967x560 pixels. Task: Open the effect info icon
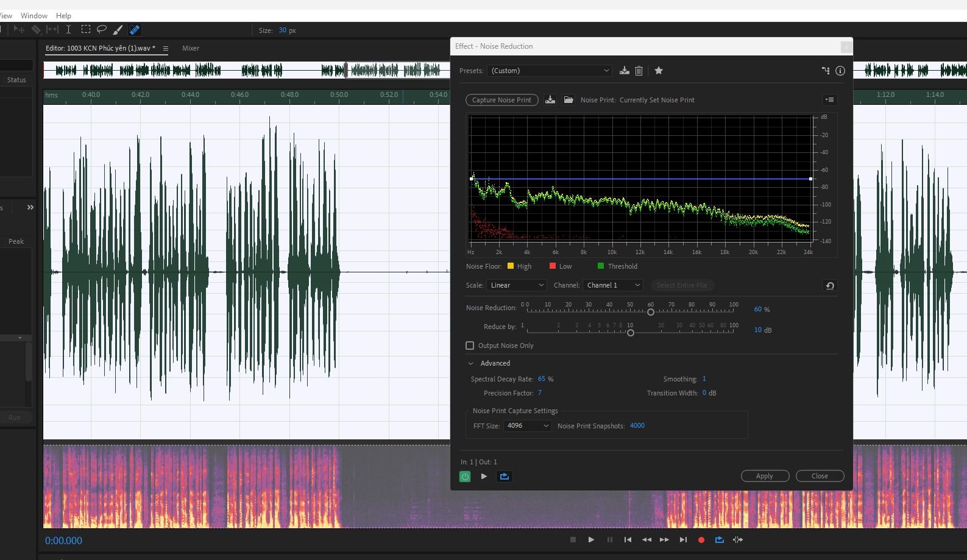[x=840, y=71]
